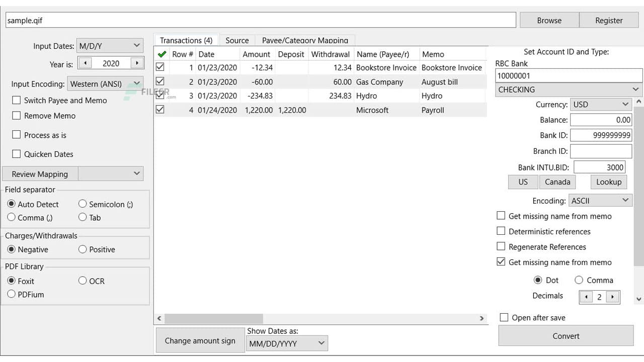Image resolution: width=644 pixels, height=362 pixels.
Task: Click the green checkmark to select all transactions
Action: click(161, 54)
